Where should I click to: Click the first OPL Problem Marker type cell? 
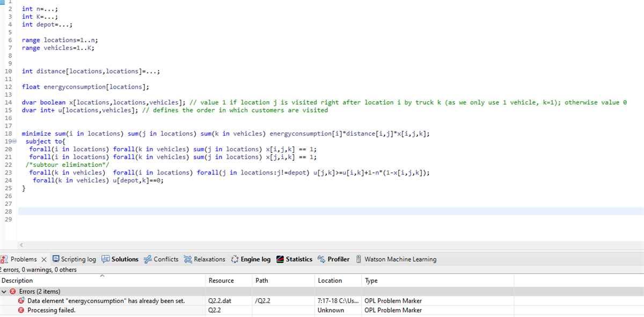(x=393, y=301)
